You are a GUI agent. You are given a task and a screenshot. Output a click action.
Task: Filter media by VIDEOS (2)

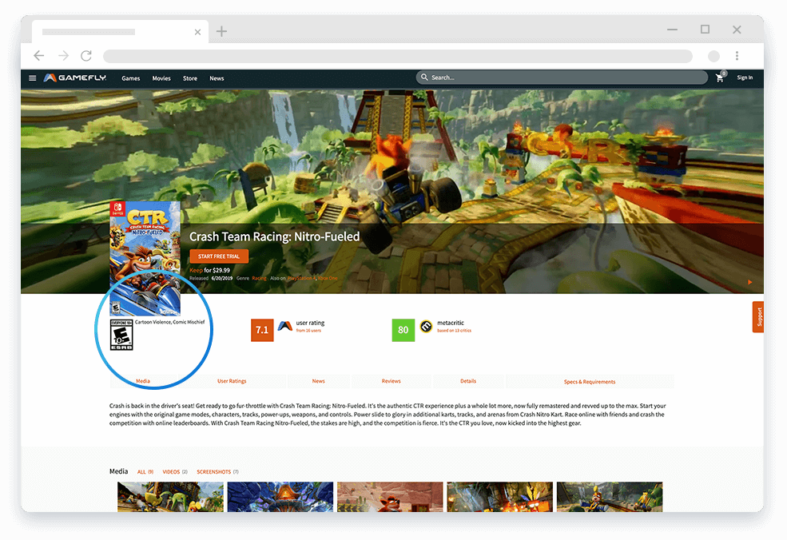175,472
